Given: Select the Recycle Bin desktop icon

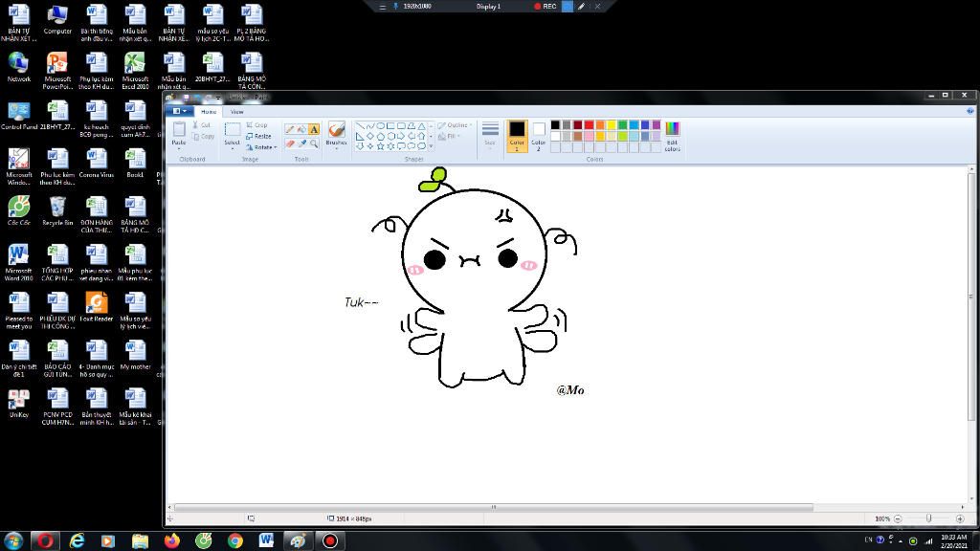Looking at the screenshot, I should tap(57, 211).
